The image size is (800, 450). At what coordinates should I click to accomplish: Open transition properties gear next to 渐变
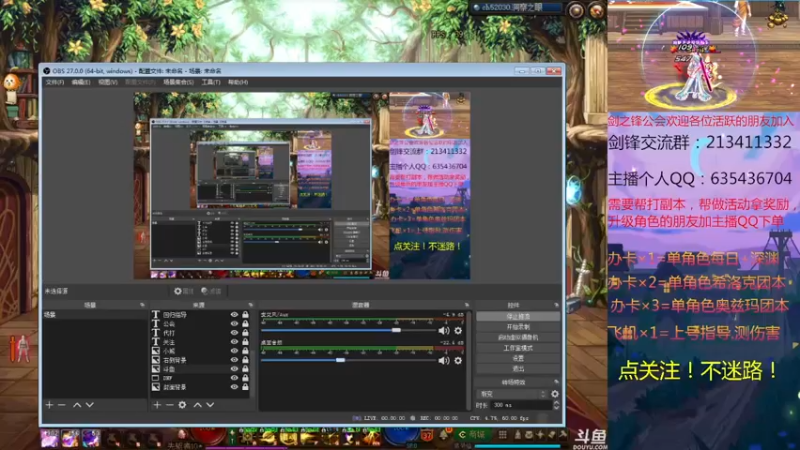pyautogui.click(x=555, y=394)
